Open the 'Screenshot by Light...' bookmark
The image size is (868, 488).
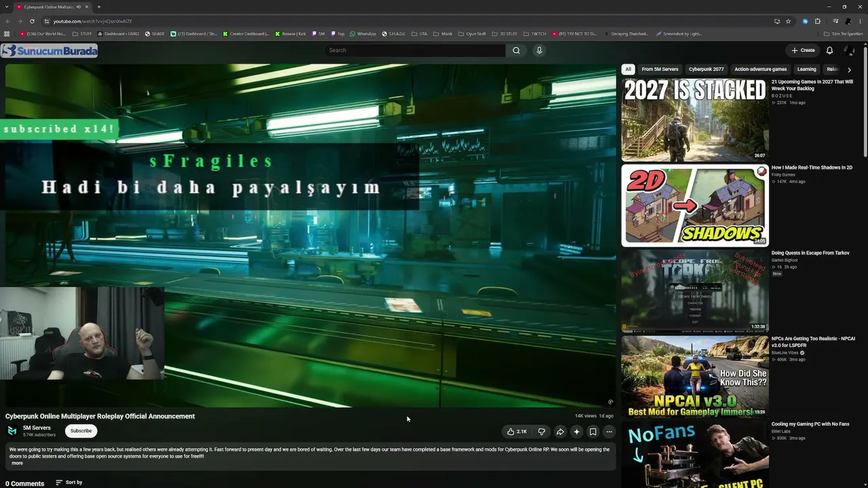pos(677,34)
